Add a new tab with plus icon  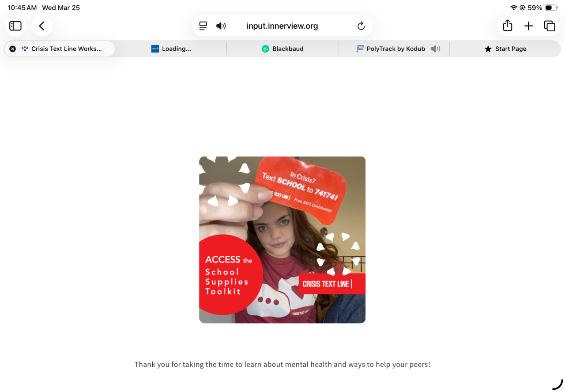(528, 26)
